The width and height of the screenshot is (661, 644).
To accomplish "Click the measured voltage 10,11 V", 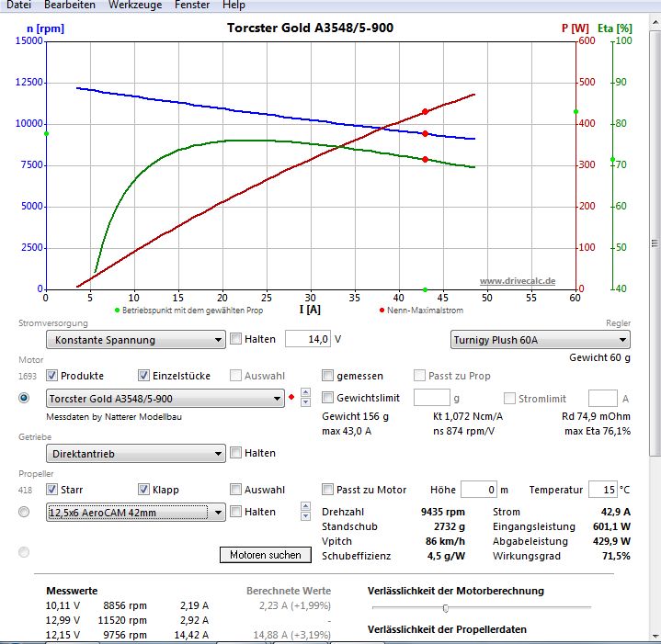I will point(63,605).
